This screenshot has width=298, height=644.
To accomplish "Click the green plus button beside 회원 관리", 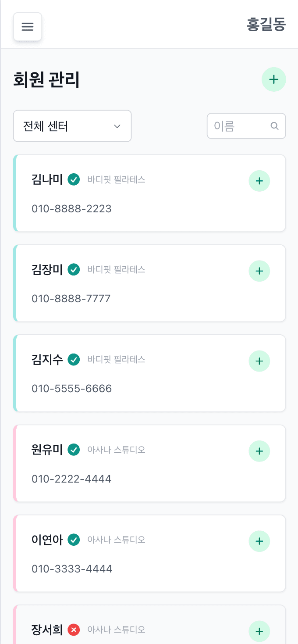I will 273,79.
